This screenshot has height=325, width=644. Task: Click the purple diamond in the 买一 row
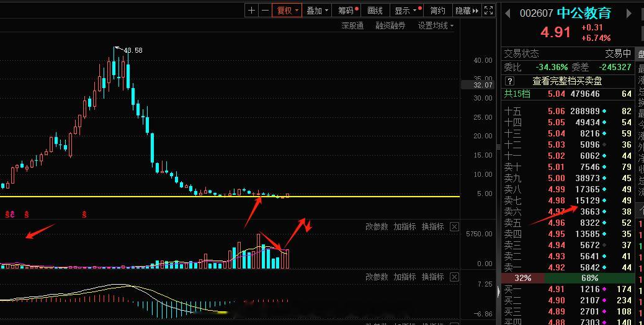(604, 289)
